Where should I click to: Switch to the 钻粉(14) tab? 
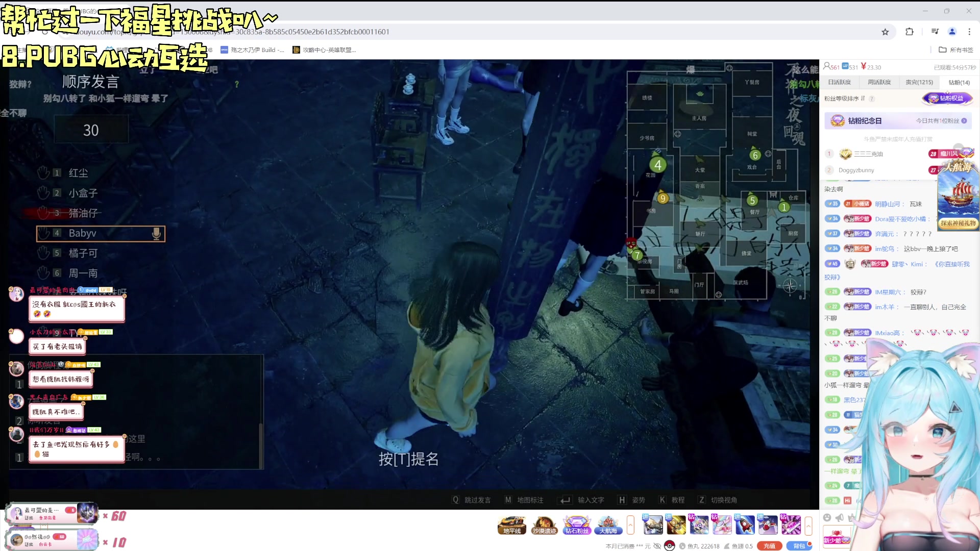[959, 82]
